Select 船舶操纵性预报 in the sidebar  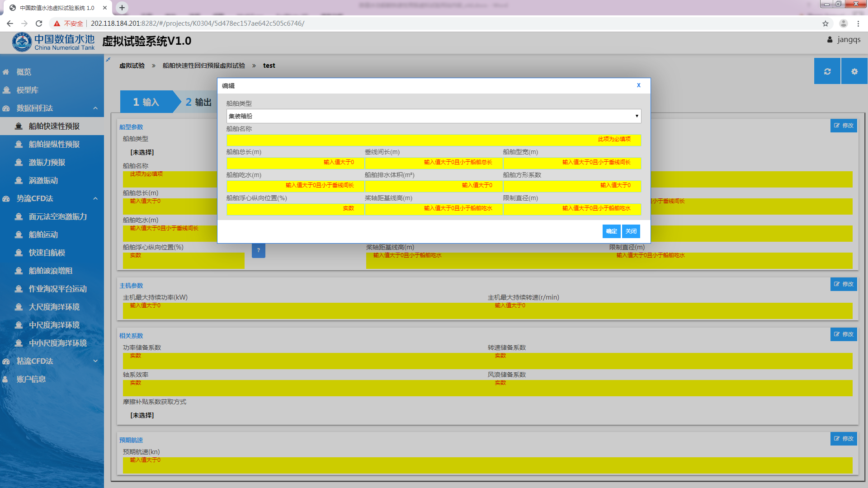pyautogui.click(x=54, y=144)
